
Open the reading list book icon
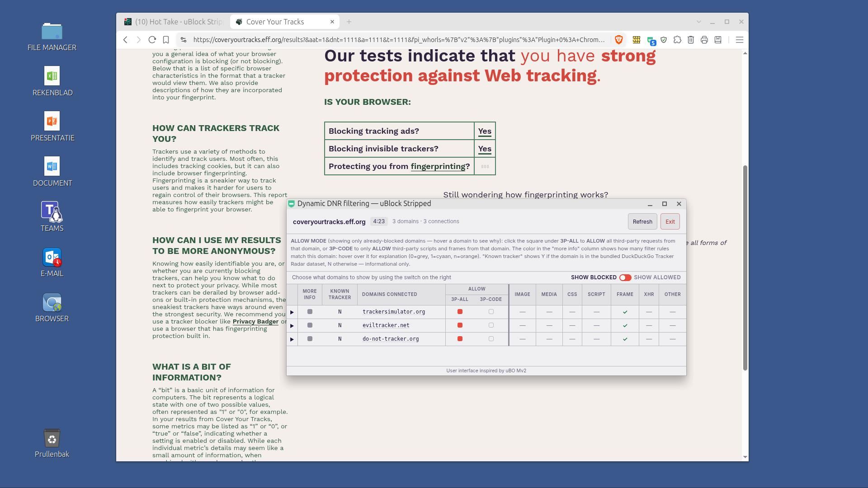tap(718, 40)
